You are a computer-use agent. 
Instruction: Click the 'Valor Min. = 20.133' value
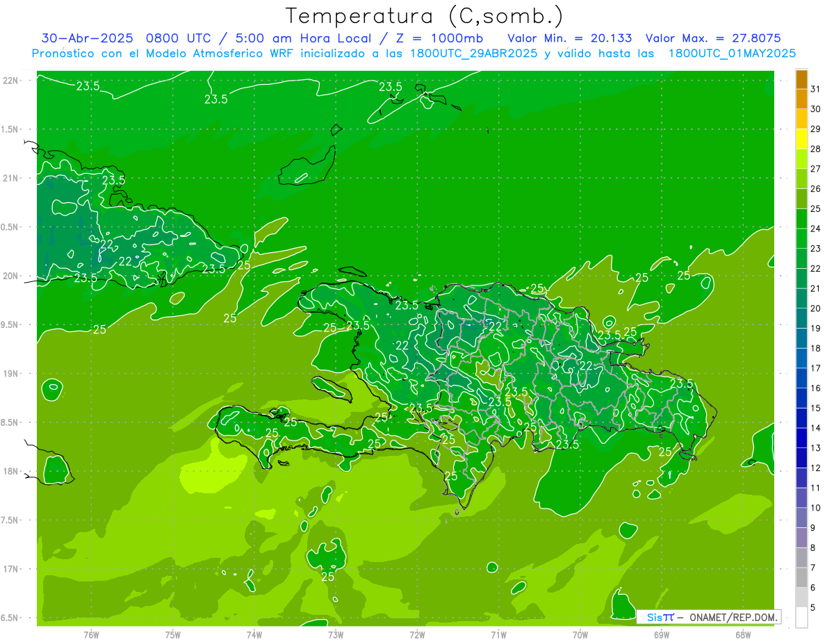click(570, 38)
